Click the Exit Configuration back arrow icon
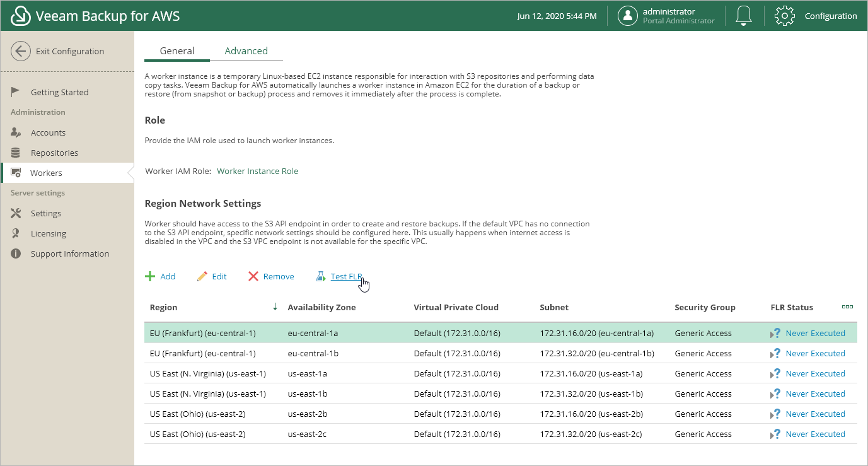The image size is (868, 466). [x=21, y=51]
